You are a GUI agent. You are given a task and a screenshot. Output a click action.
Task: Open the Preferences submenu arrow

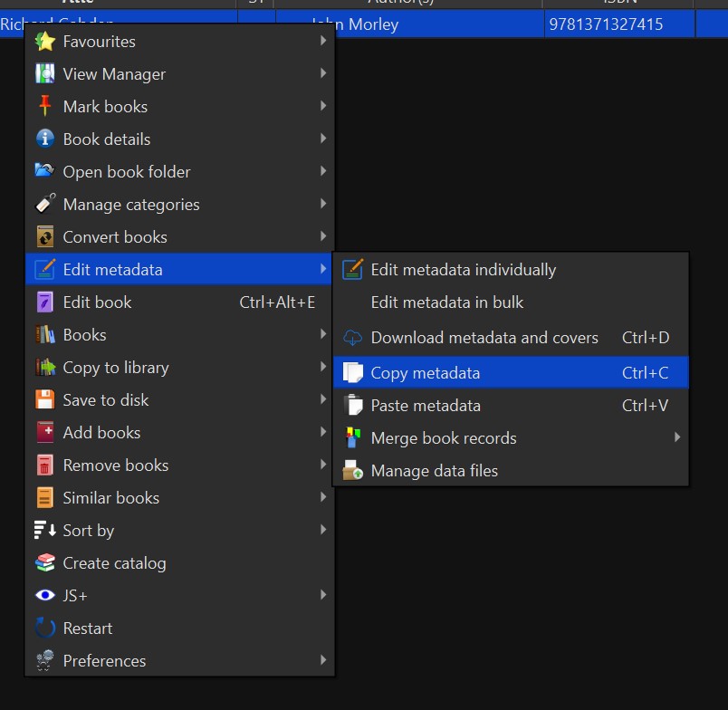coord(323,661)
